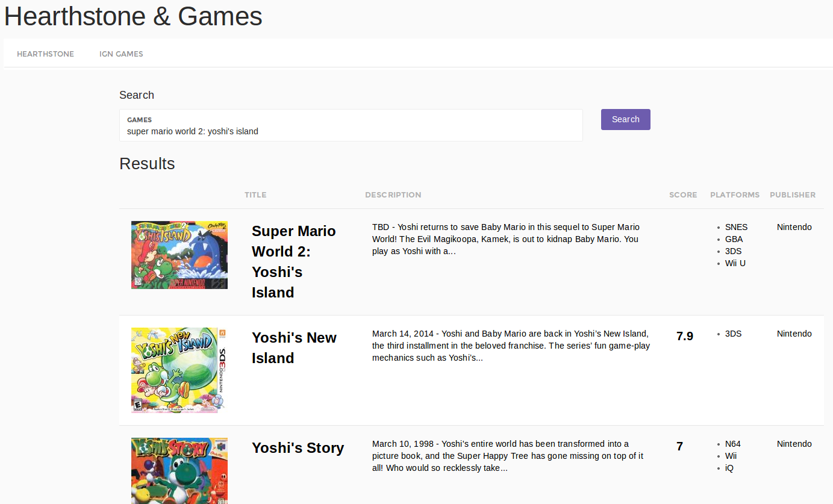Open the Yoshi's New Island cover image
The width and height of the screenshot is (833, 504).
click(179, 370)
